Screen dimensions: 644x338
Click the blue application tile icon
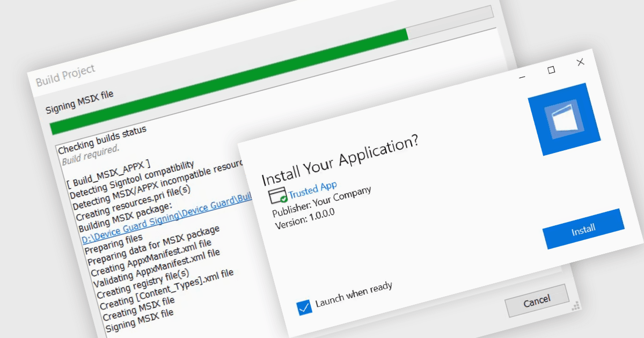tap(564, 119)
